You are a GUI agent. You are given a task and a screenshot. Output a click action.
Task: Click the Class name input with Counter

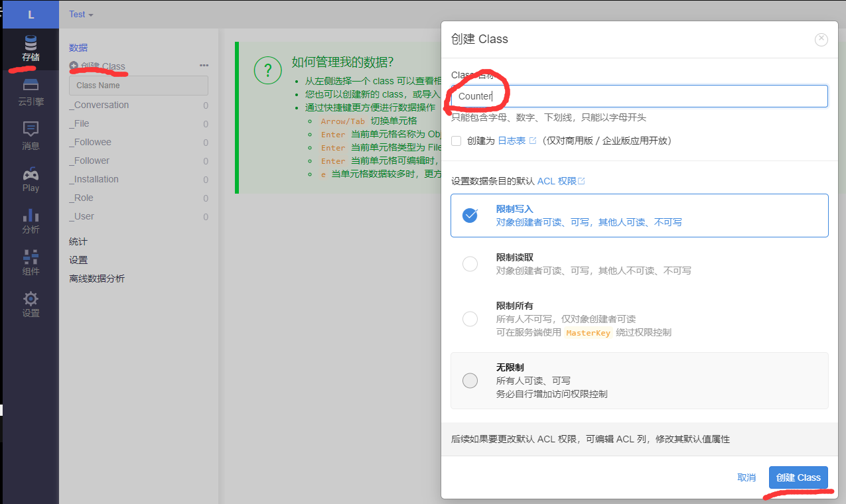point(640,96)
